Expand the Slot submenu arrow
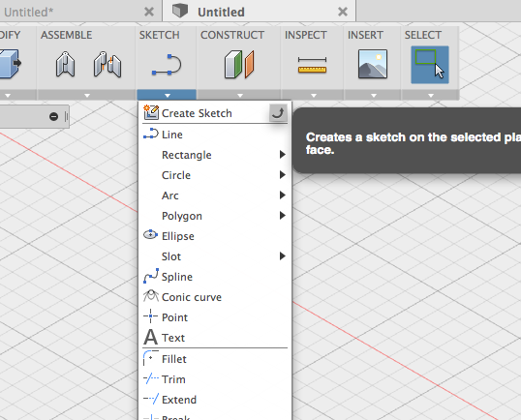The image size is (521, 420). click(x=283, y=256)
